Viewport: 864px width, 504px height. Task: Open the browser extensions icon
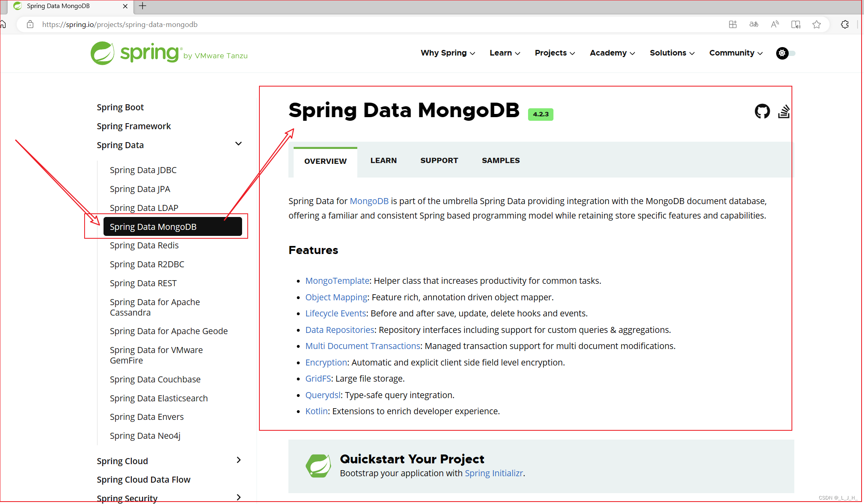pyautogui.click(x=845, y=25)
